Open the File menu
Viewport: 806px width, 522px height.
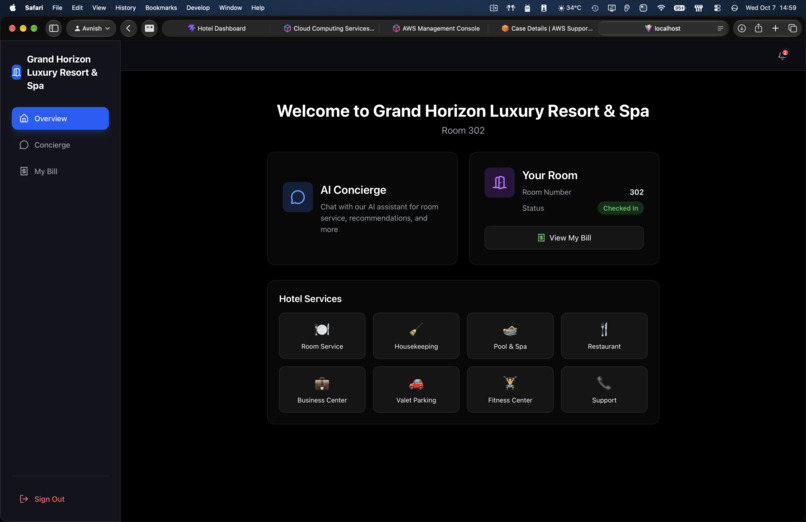click(57, 8)
